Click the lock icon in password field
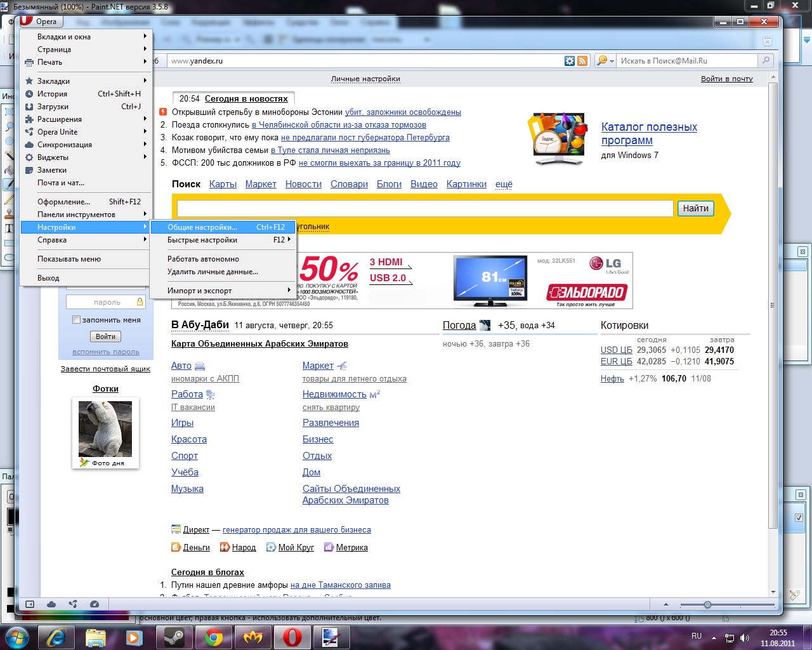Image resolution: width=812 pixels, height=650 pixels. pyautogui.click(x=140, y=302)
